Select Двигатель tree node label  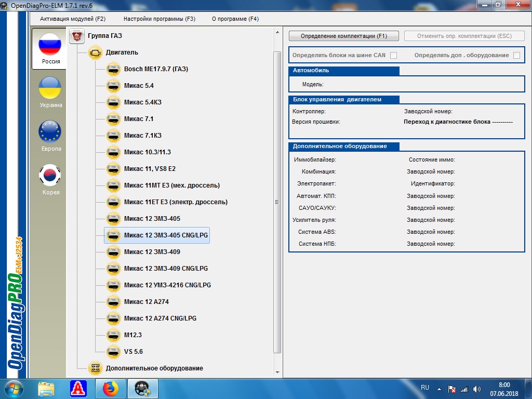122,52
